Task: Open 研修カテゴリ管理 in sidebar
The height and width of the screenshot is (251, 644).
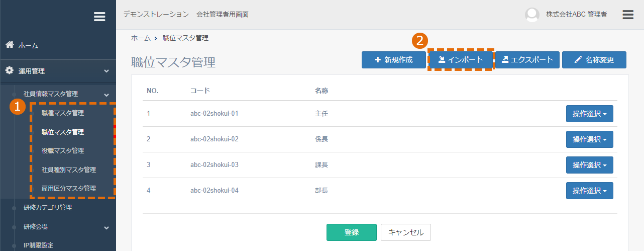Action: 48,207
